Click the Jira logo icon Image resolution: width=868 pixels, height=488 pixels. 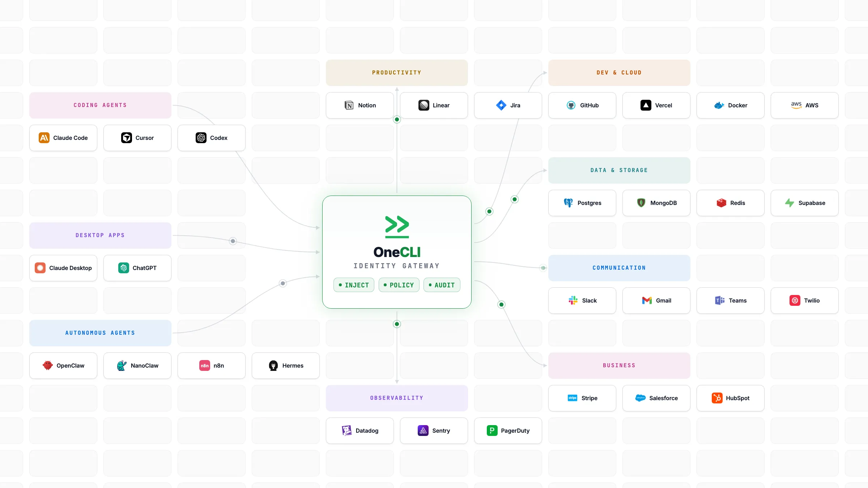pos(501,105)
